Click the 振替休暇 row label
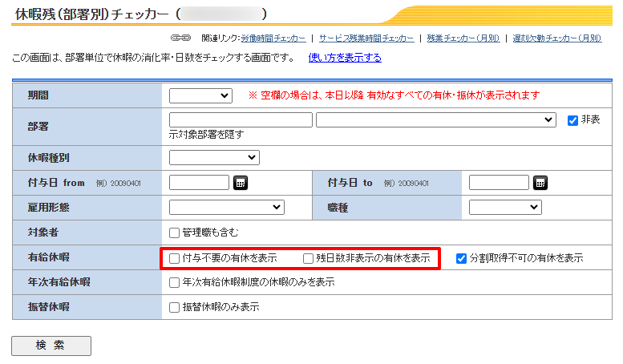Screen dimensions: 623x364 [x=48, y=307]
